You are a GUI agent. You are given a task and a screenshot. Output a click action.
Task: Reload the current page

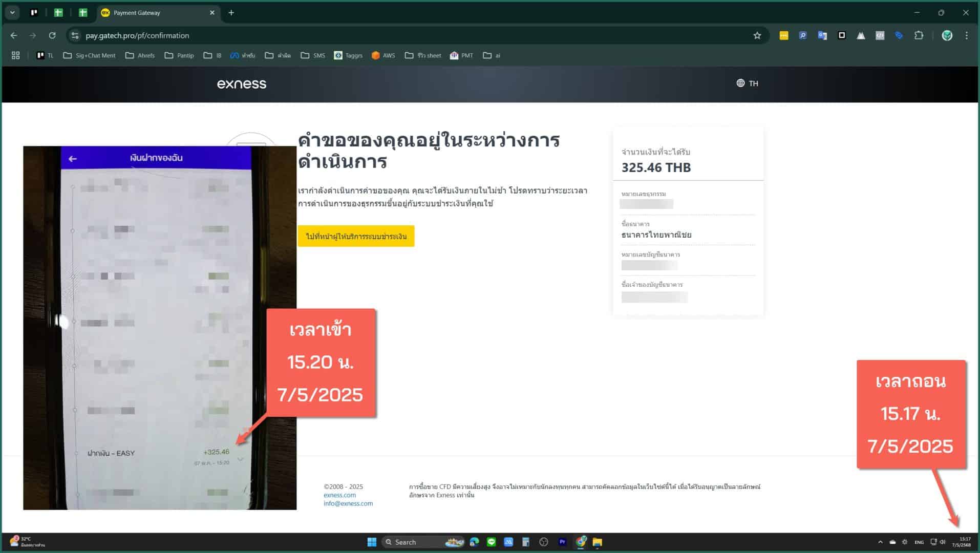(52, 35)
